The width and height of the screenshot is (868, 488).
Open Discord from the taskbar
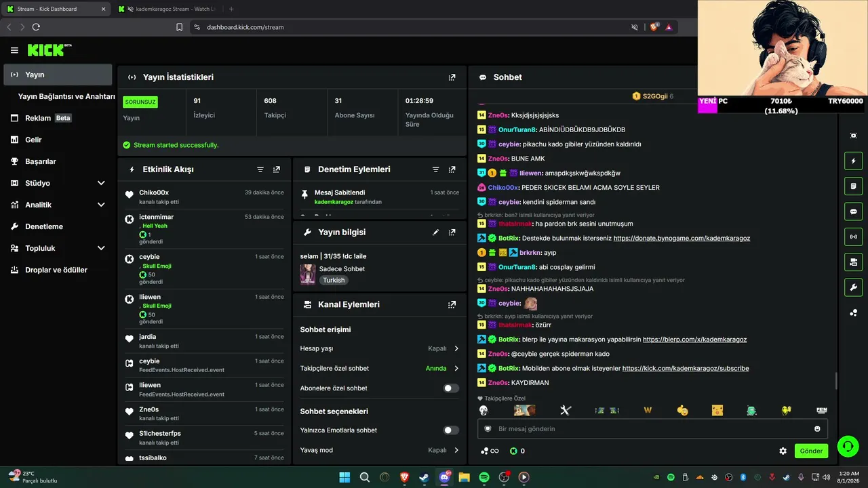point(444,477)
